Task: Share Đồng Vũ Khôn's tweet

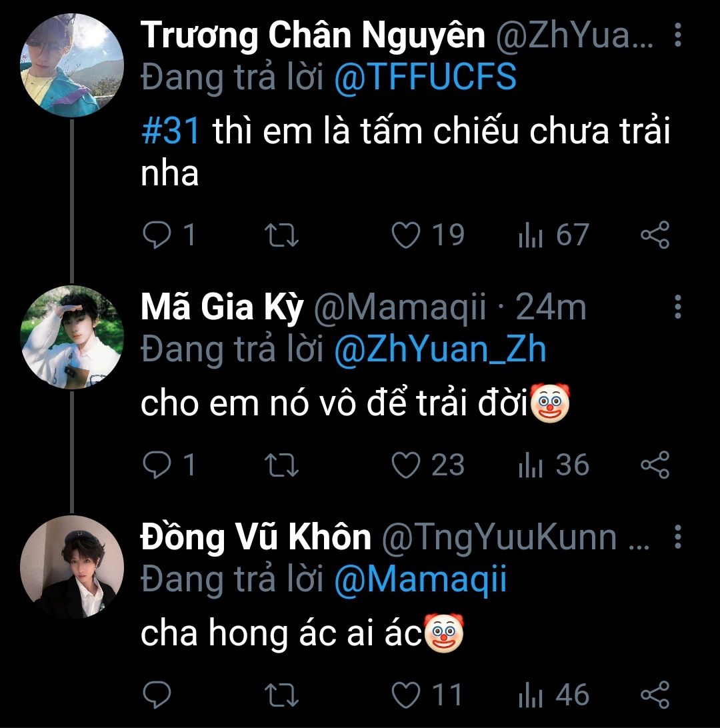Action: click(x=654, y=695)
